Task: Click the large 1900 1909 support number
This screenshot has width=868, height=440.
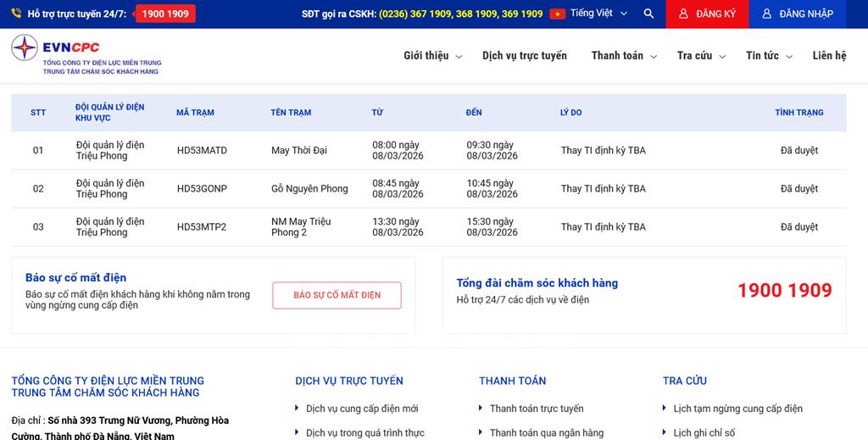Action: [x=784, y=291]
